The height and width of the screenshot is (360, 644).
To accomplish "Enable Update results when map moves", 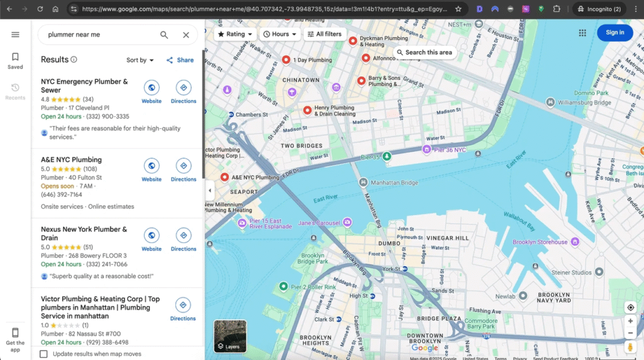I will (x=44, y=354).
